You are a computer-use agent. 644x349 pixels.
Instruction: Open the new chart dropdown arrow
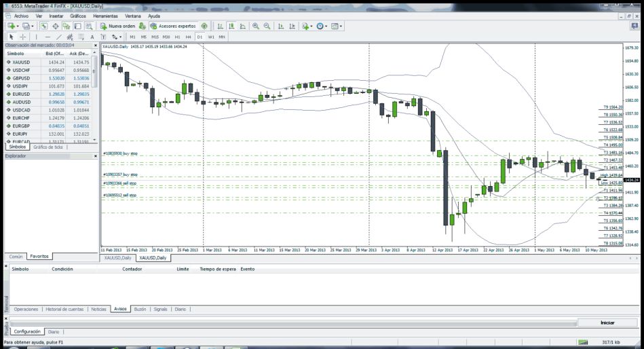click(17, 26)
